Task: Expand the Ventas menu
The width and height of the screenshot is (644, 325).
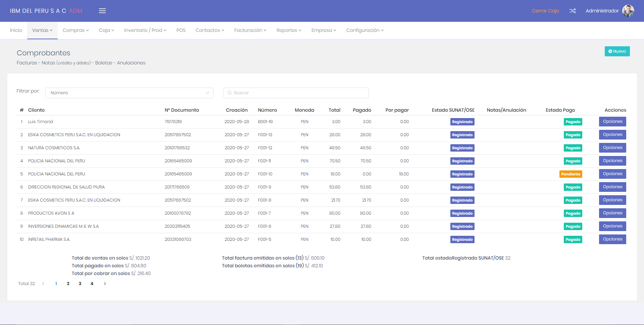Action: pyautogui.click(x=42, y=30)
